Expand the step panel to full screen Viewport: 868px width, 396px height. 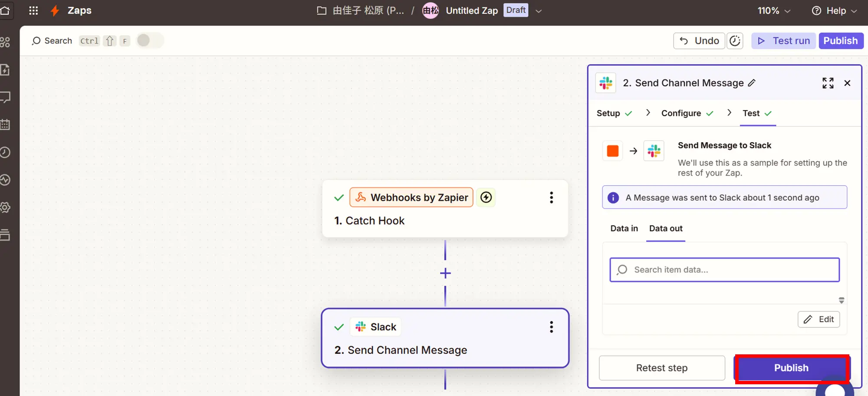(828, 83)
